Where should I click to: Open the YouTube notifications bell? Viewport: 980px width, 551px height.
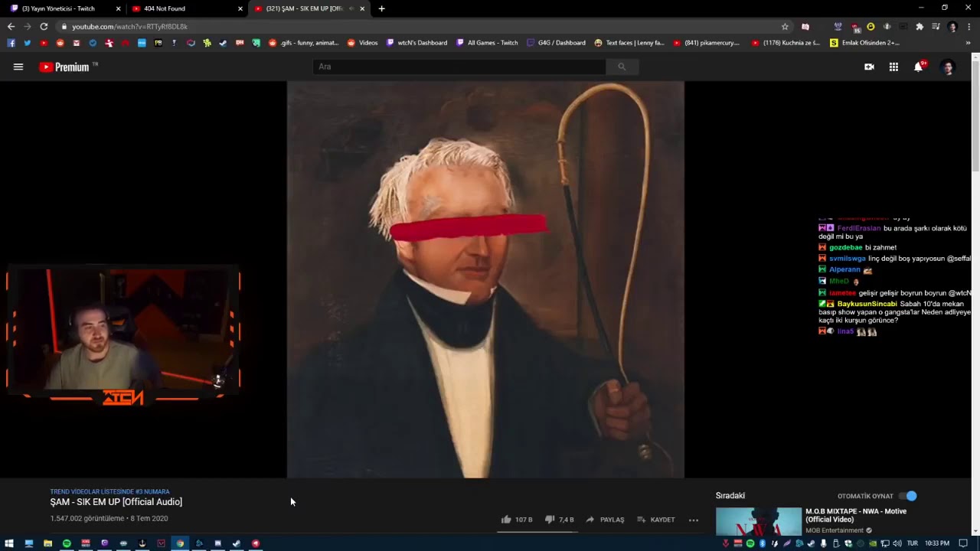[x=918, y=67]
